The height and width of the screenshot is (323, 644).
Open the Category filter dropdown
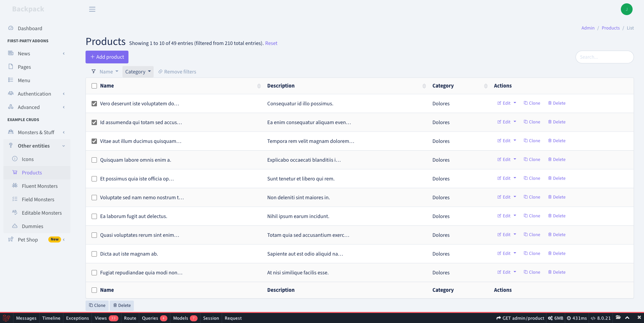click(x=138, y=72)
